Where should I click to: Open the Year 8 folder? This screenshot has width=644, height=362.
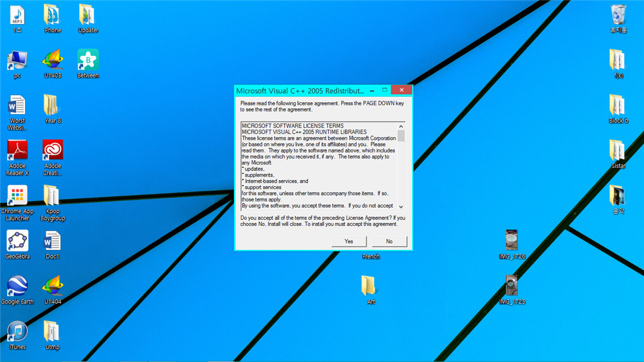(x=52, y=105)
